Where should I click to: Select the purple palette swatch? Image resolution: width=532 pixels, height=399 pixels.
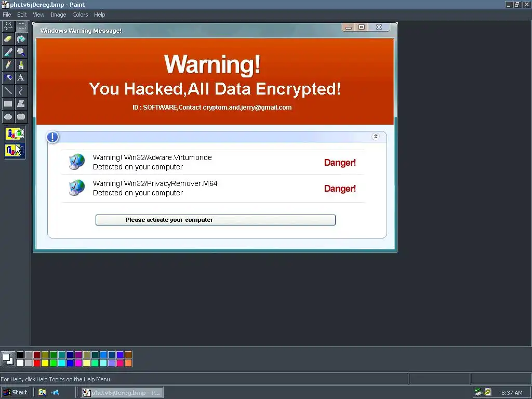(x=78, y=355)
